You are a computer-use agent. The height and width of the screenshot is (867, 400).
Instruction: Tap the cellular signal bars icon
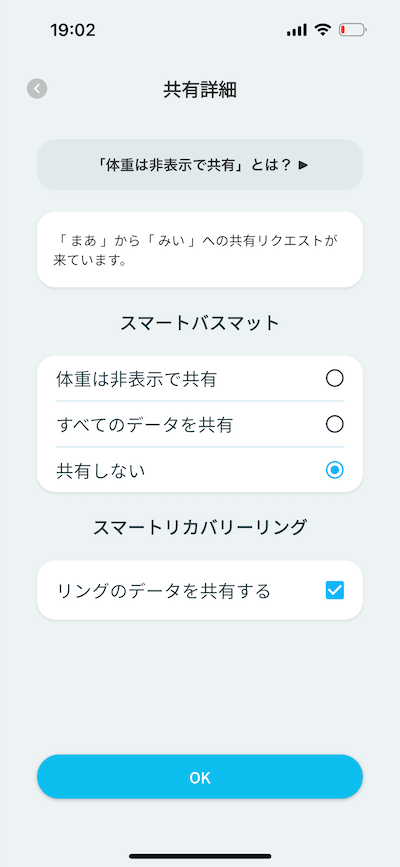click(x=297, y=30)
